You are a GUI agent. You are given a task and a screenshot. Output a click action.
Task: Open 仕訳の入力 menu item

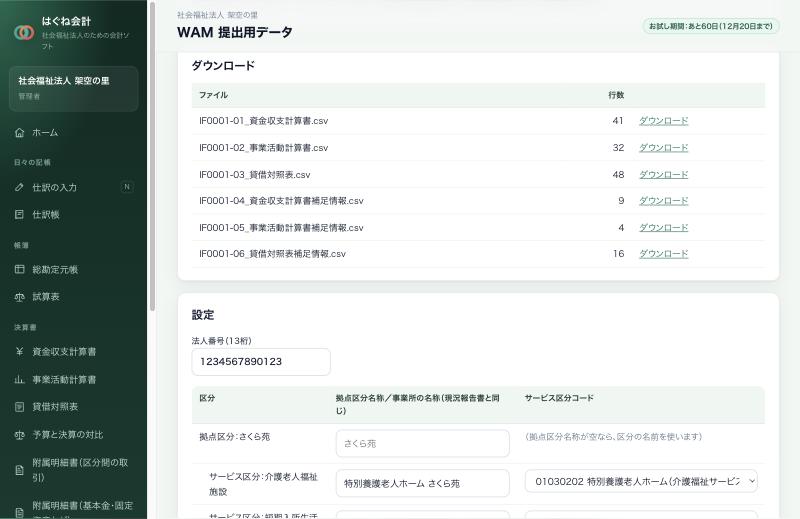73,187
